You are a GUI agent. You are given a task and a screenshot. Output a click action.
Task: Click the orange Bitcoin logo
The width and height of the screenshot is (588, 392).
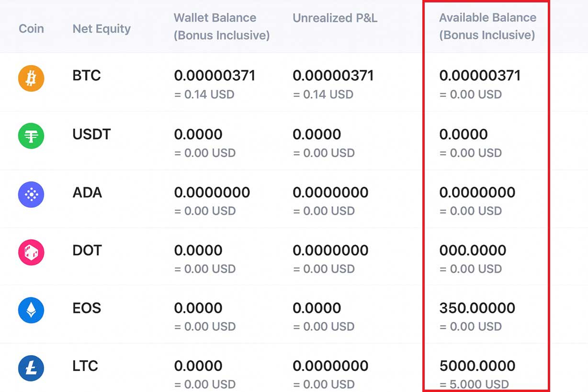coord(31,78)
